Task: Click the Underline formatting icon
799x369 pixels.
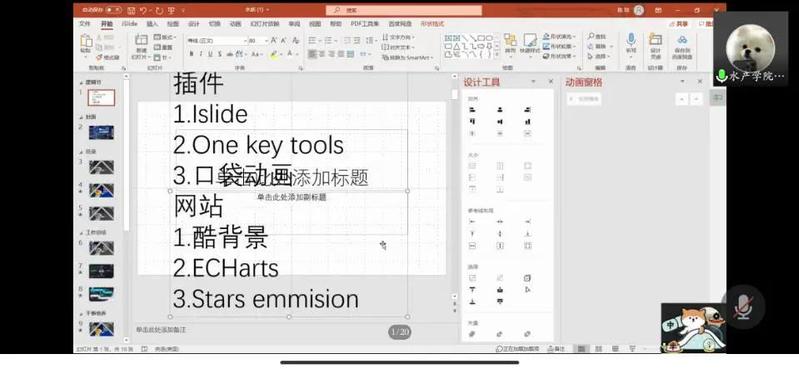Action: (210, 54)
